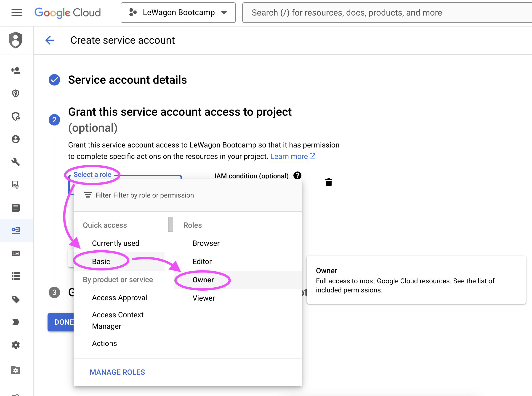
Task: Open the Policy Troubleshooter shield sidebar icon
Action: pyautogui.click(x=16, y=116)
